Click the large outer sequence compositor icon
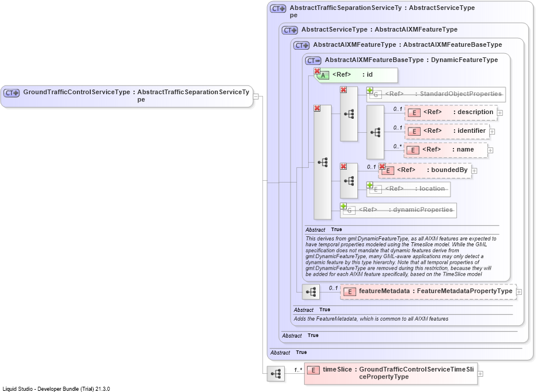The height and width of the screenshot is (392, 536). pyautogui.click(x=323, y=162)
